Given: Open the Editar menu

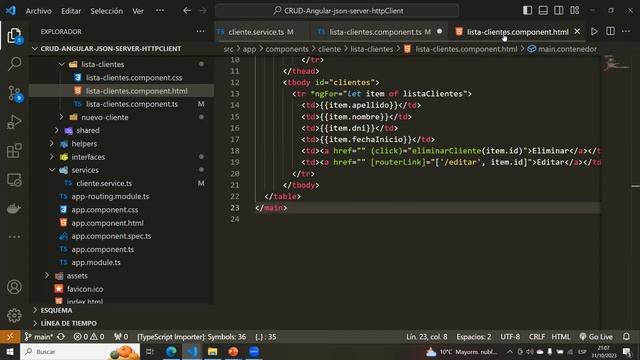Looking at the screenshot, I should (71, 11).
